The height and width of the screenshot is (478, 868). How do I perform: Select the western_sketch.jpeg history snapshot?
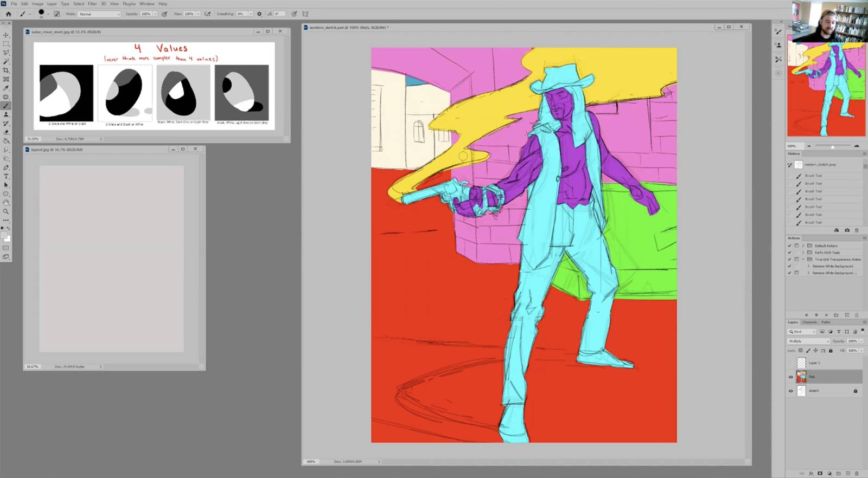pyautogui.click(x=820, y=164)
